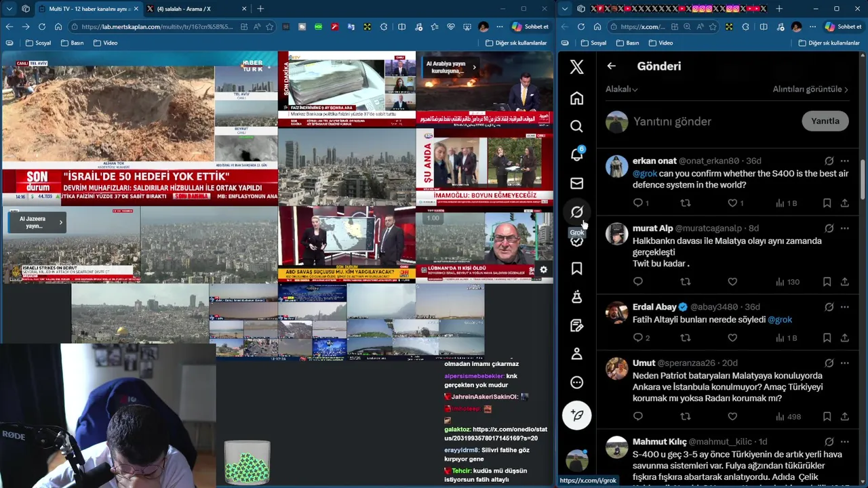
Task: Reply to erkan onat's tweet
Action: click(x=637, y=203)
